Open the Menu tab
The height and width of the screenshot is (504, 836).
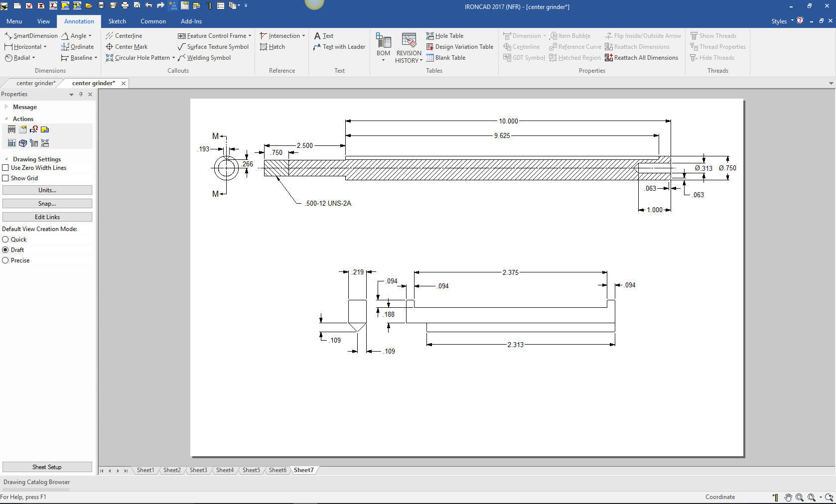point(14,21)
